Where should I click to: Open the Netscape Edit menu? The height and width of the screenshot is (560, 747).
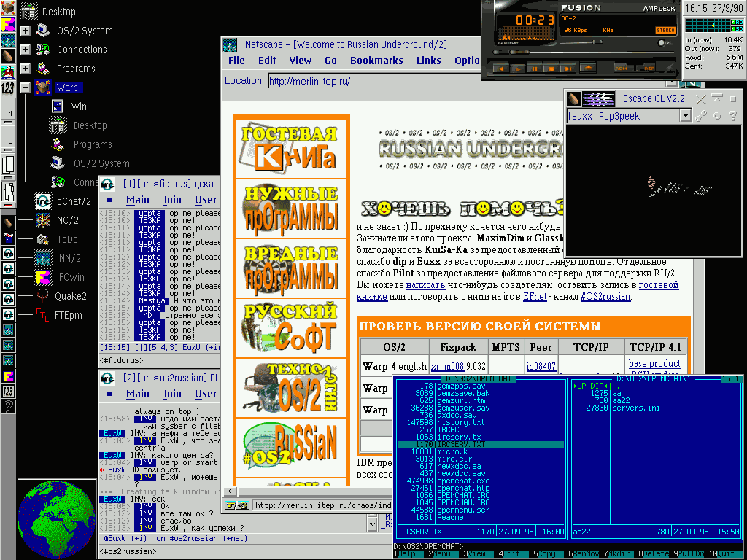tap(267, 61)
